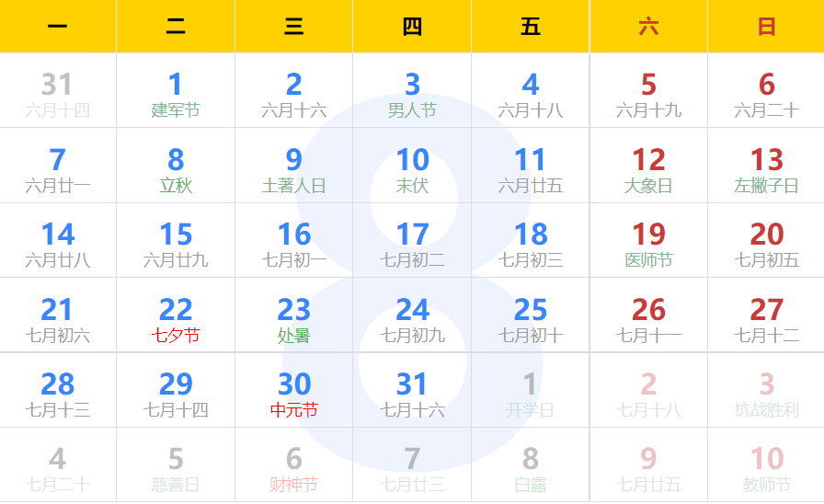Select date 1 labeled 建军节

pyautogui.click(x=176, y=90)
